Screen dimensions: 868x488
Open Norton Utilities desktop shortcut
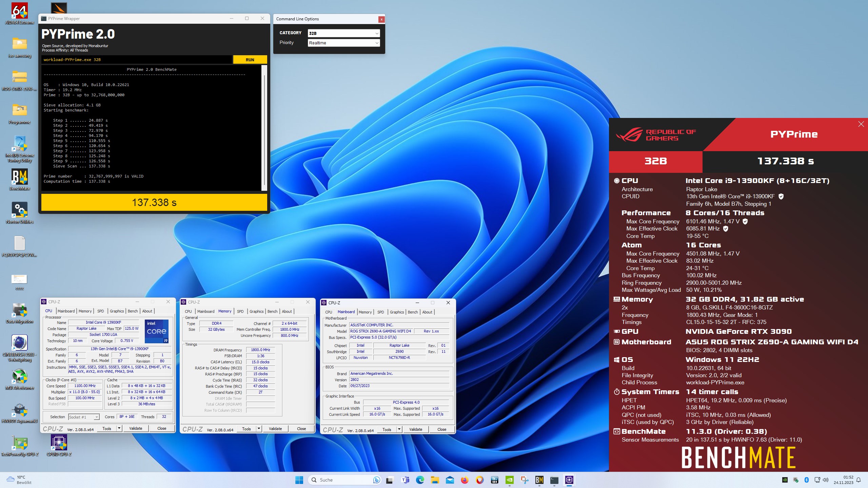(20, 213)
